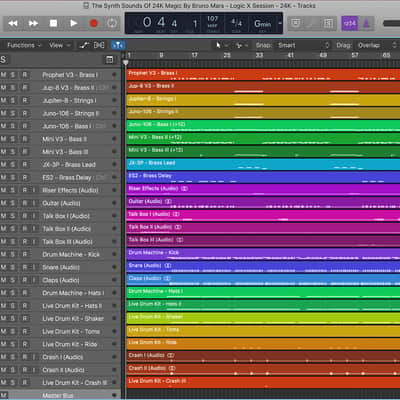Screen dimensions: 400x400
Task: Solo the Mini V3 - Bass II track
Action: tap(13, 139)
